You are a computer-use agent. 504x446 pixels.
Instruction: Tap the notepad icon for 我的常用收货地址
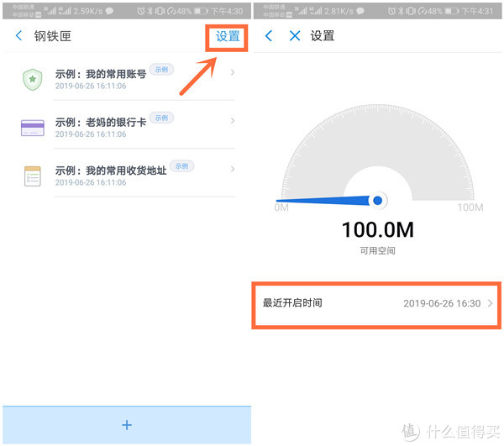33,176
